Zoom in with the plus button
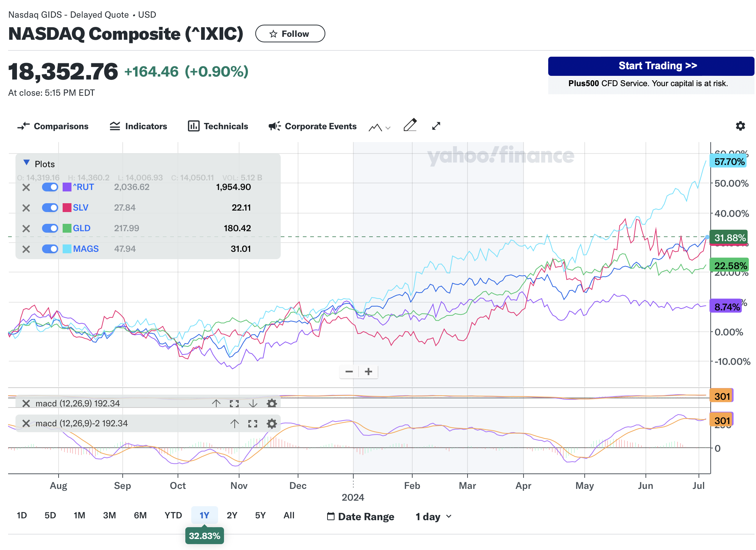Viewport: 756px width, 550px height. pyautogui.click(x=368, y=372)
